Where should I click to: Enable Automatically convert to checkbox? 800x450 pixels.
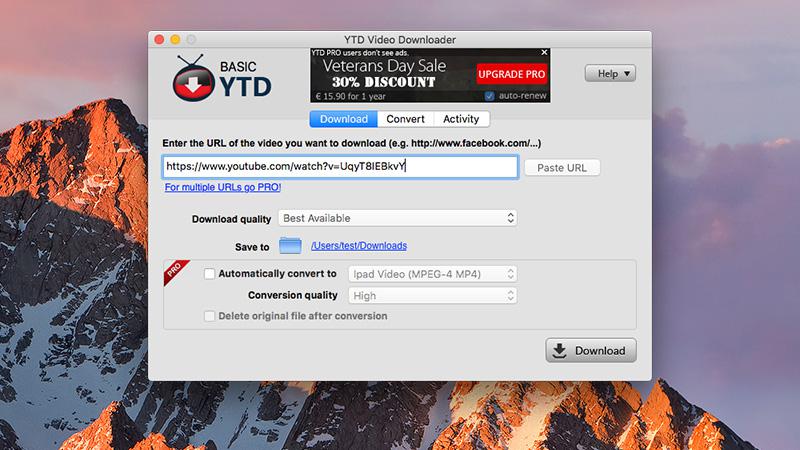pos(209,273)
